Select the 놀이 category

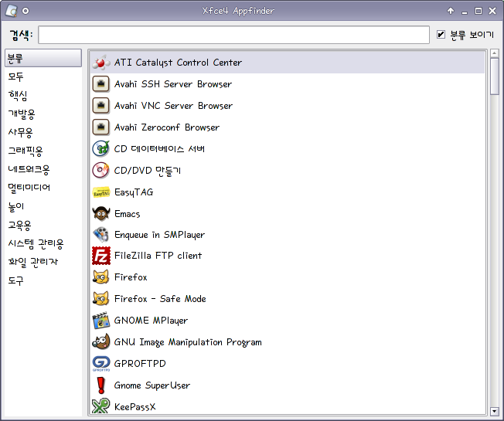(x=16, y=206)
